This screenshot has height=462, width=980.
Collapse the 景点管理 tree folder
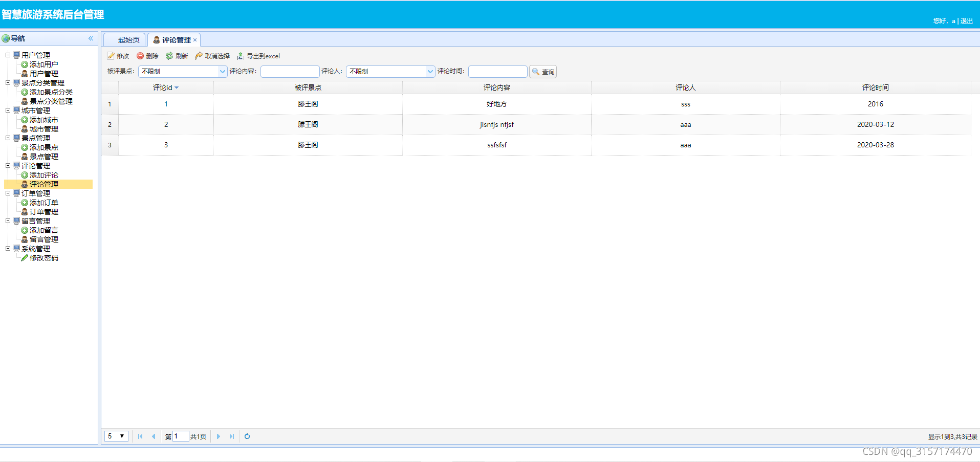(8, 138)
